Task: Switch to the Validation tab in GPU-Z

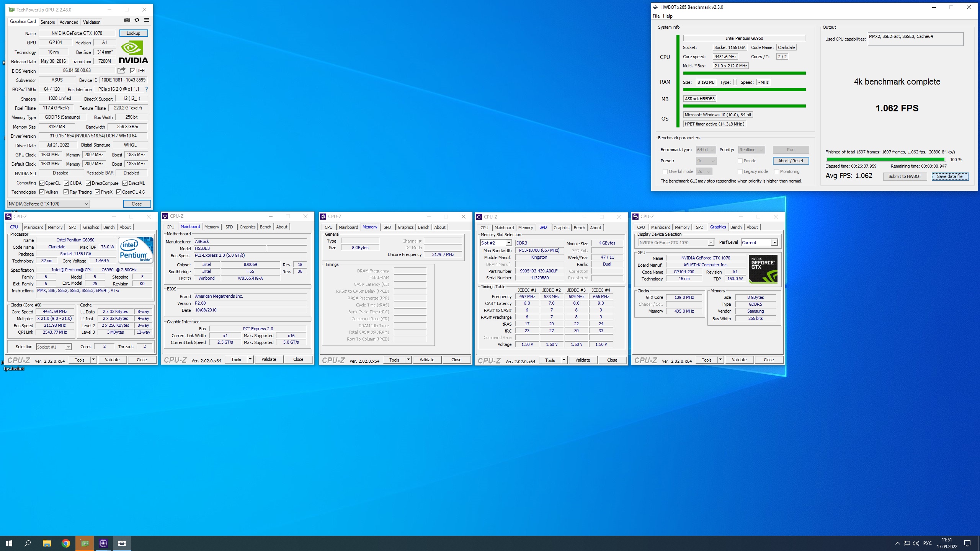Action: (92, 22)
